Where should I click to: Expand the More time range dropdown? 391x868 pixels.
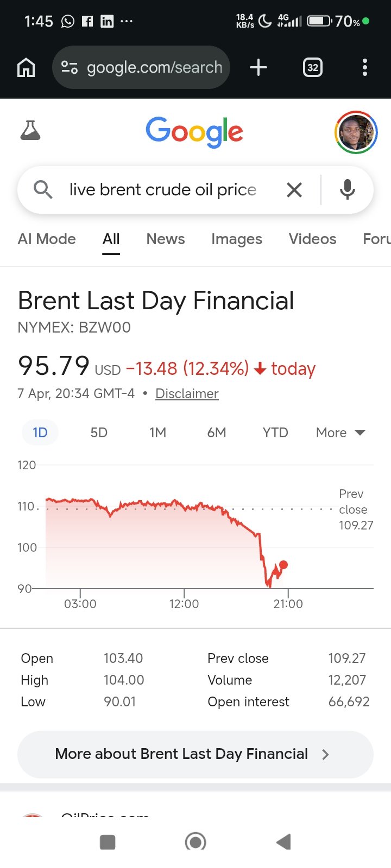point(340,432)
